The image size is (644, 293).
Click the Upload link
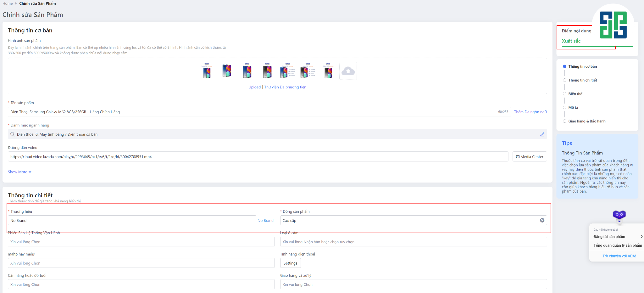[254, 87]
